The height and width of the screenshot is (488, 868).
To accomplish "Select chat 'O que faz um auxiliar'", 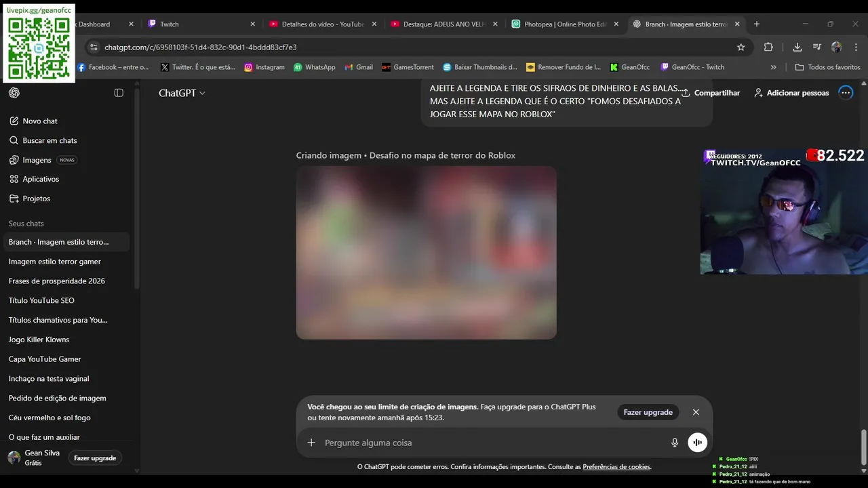I will pyautogui.click(x=65, y=437).
